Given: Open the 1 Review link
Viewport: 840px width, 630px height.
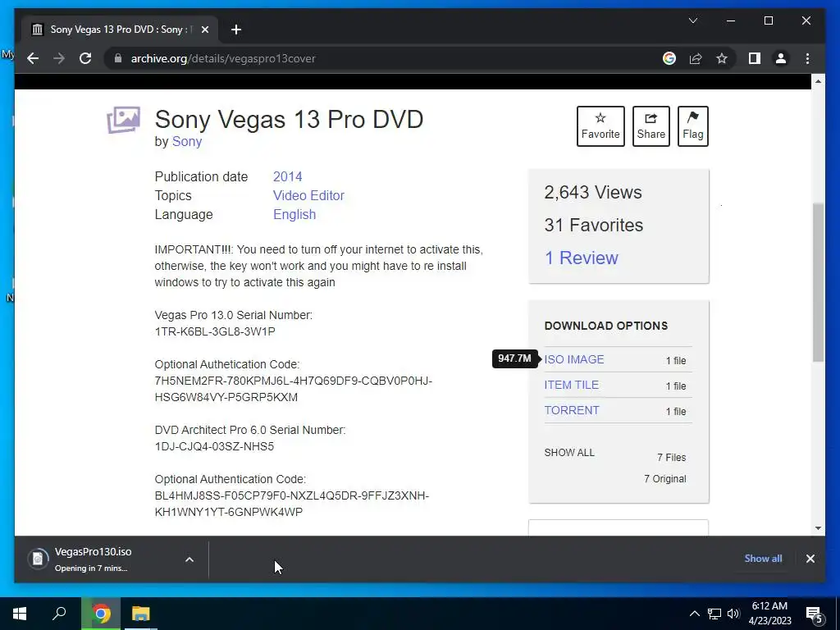Looking at the screenshot, I should coord(582,258).
